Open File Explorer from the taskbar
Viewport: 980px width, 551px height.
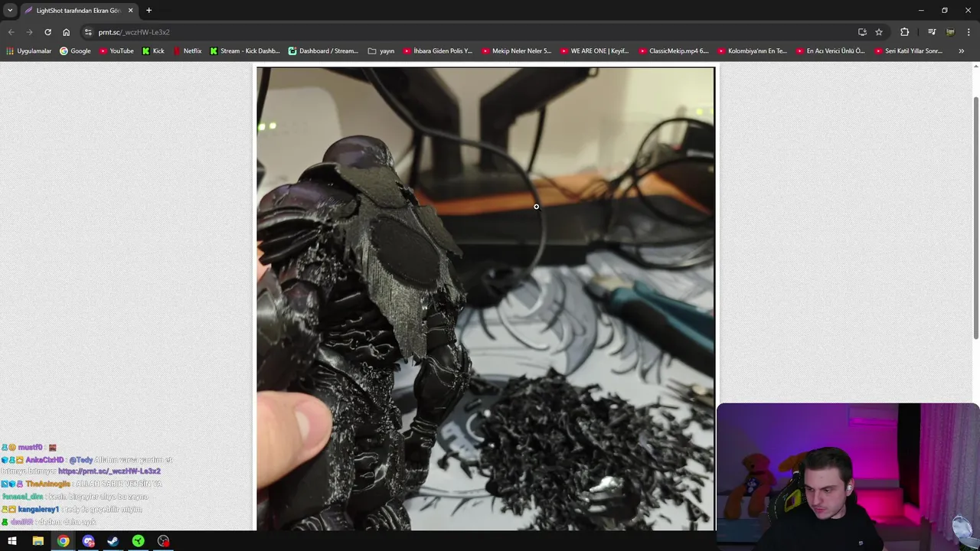pos(38,541)
